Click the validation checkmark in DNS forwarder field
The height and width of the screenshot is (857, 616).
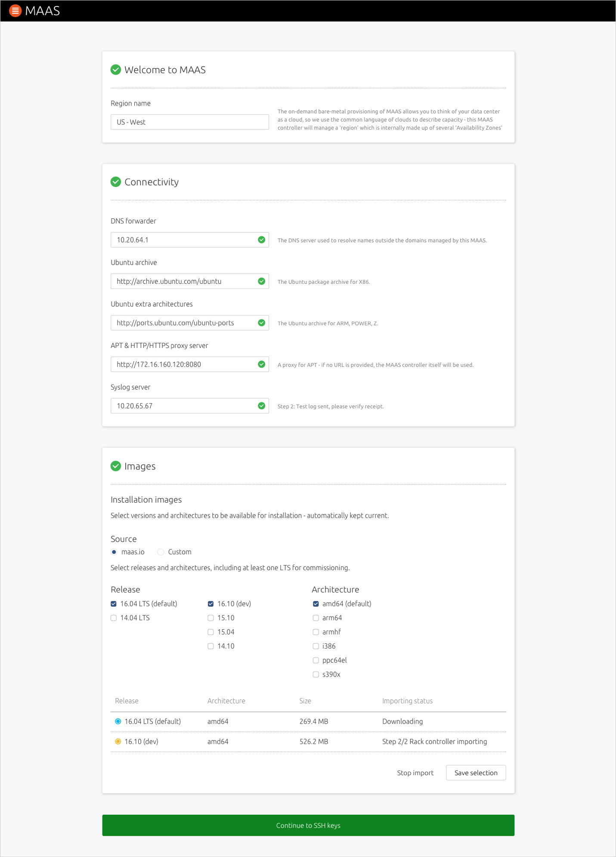point(261,240)
